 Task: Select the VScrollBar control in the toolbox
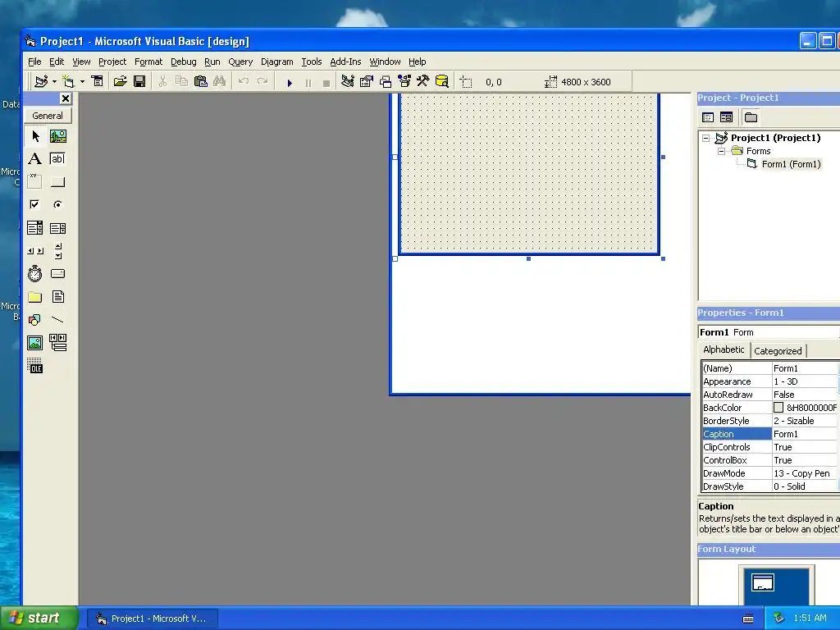coord(58,251)
